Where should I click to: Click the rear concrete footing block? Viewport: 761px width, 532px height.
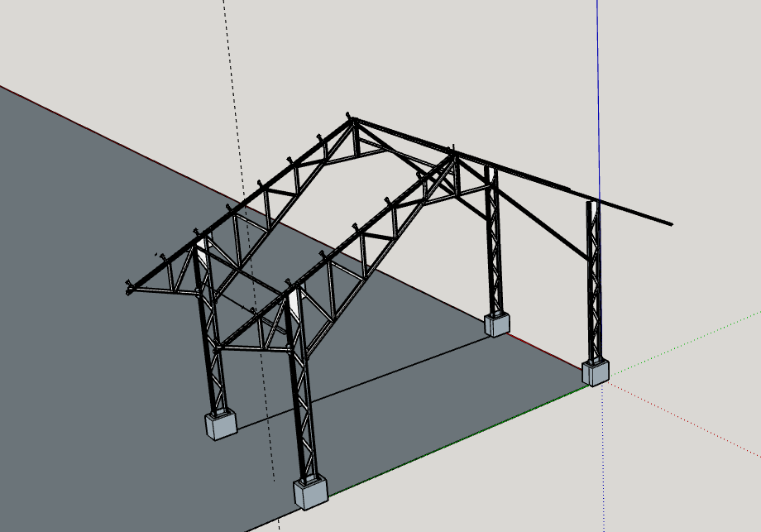[x=497, y=324]
